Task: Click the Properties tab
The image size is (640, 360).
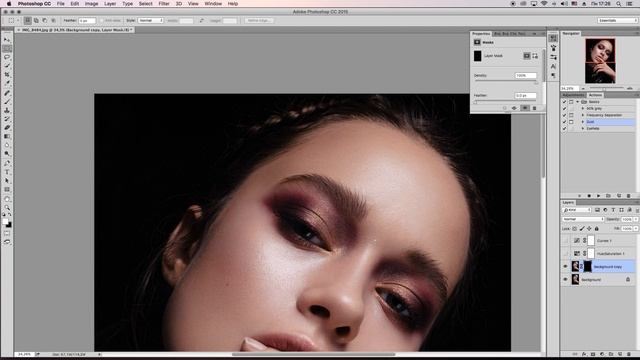Action: coord(481,33)
